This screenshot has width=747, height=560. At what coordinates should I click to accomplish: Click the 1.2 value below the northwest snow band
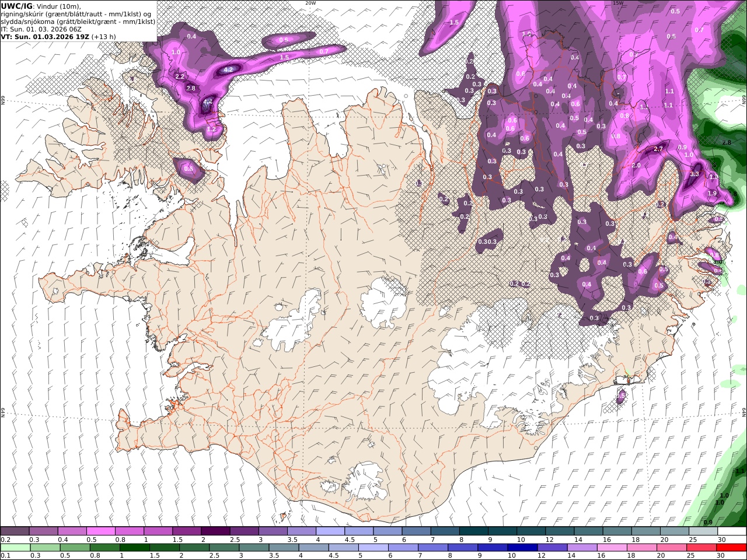211,129
